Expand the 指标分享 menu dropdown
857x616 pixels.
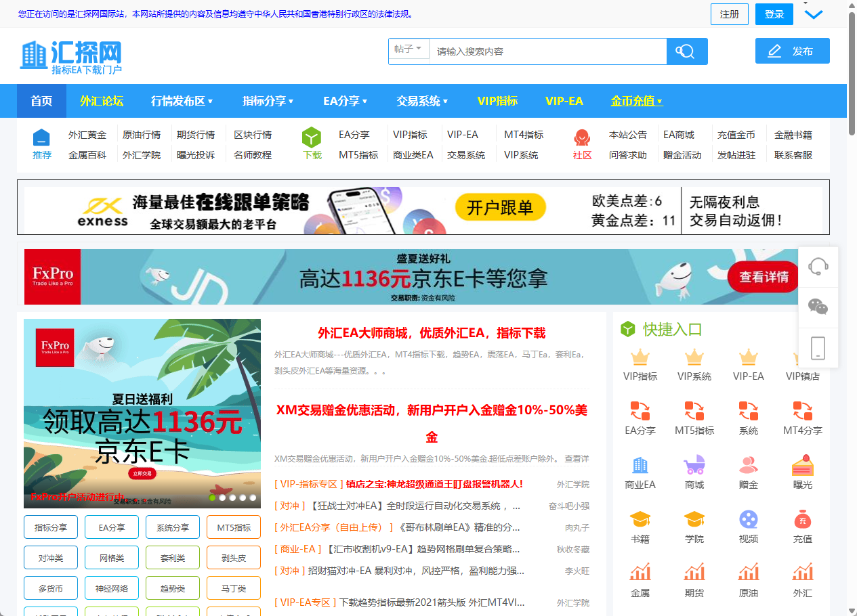click(266, 100)
